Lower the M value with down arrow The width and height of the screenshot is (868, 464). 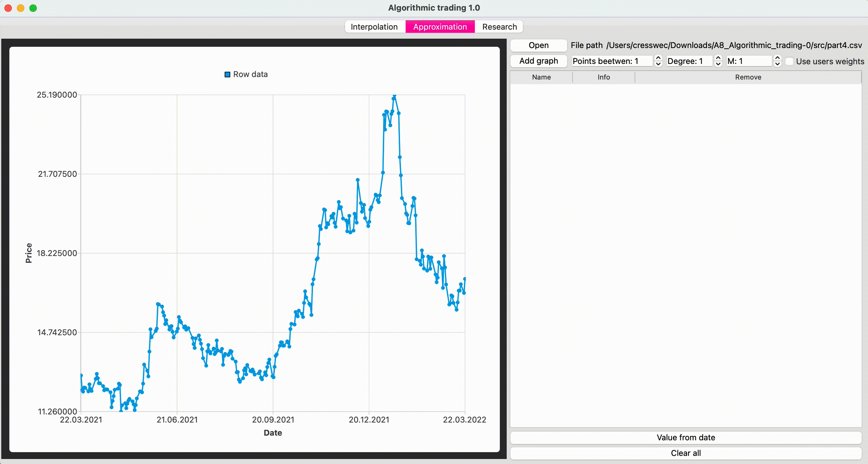[x=777, y=64]
